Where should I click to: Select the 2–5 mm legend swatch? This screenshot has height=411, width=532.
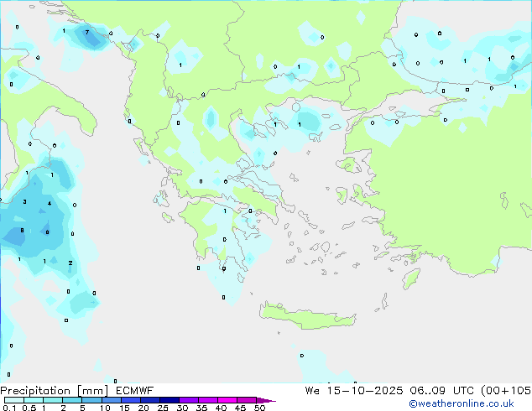click(x=72, y=400)
